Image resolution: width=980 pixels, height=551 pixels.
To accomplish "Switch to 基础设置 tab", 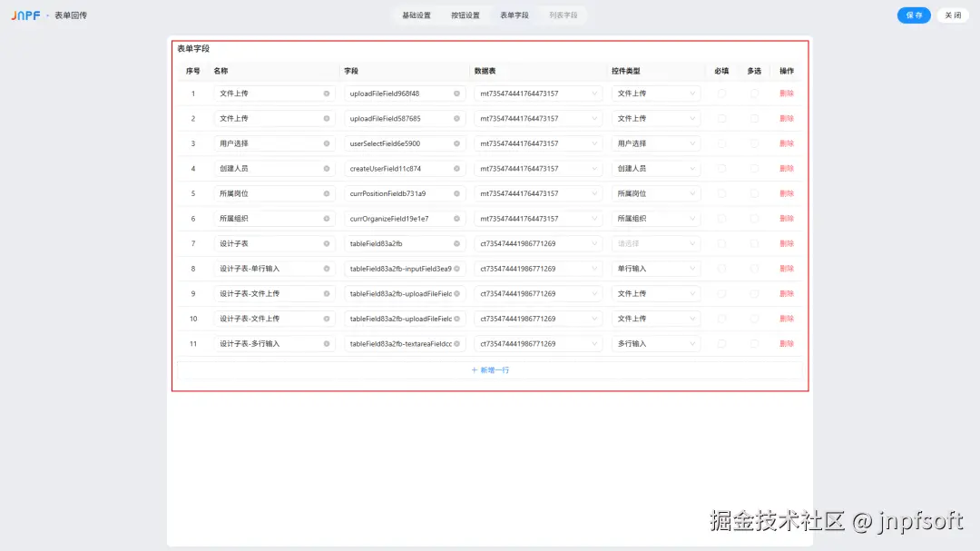I will point(416,15).
